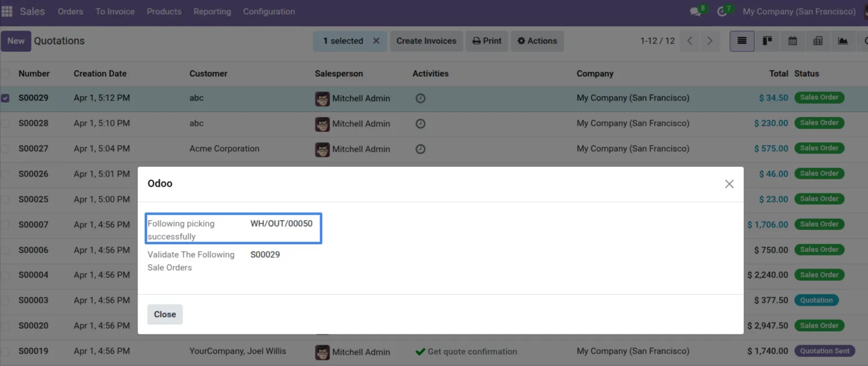Clear selection with the X next to 1 selected

(376, 41)
